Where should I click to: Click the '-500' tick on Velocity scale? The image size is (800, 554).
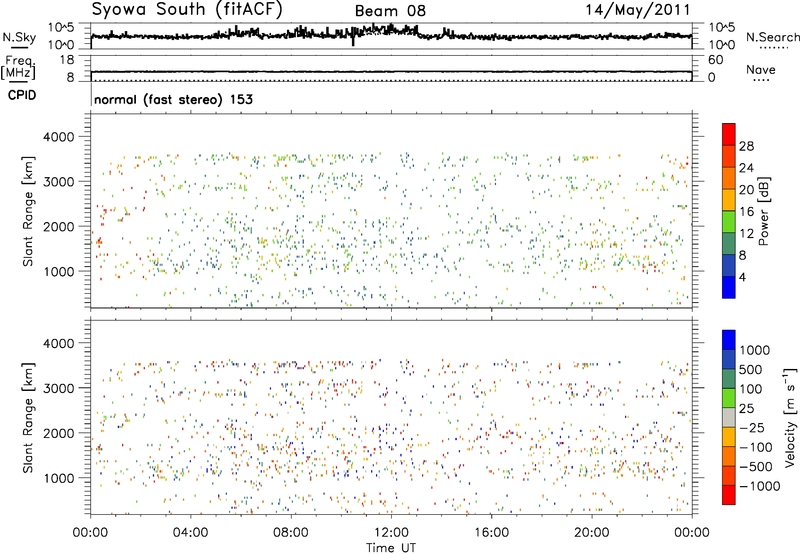tap(756, 466)
